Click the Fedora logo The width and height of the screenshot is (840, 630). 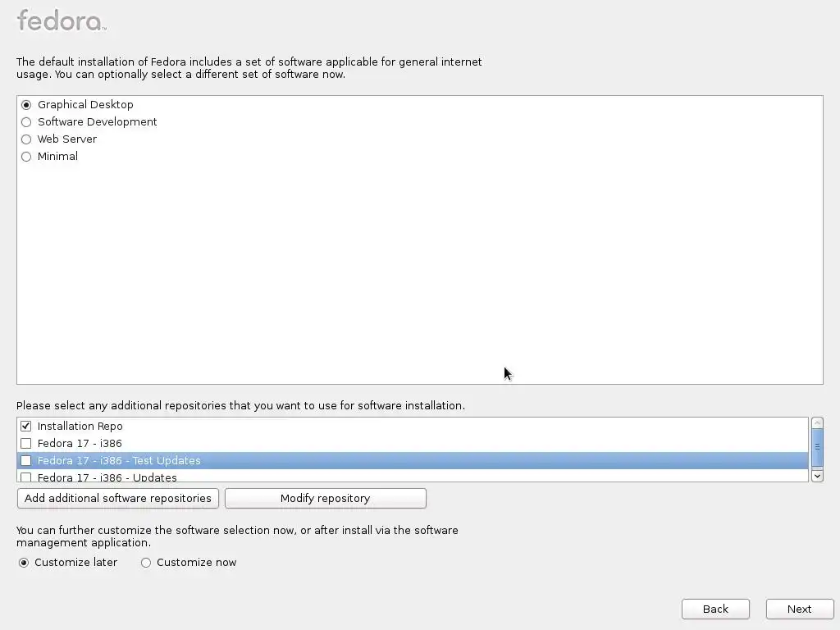(x=62, y=21)
